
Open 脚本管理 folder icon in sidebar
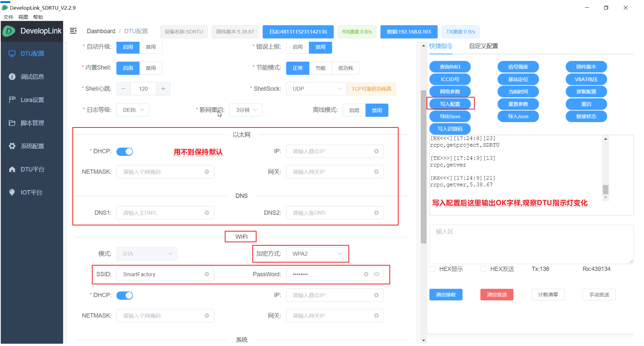[12, 123]
